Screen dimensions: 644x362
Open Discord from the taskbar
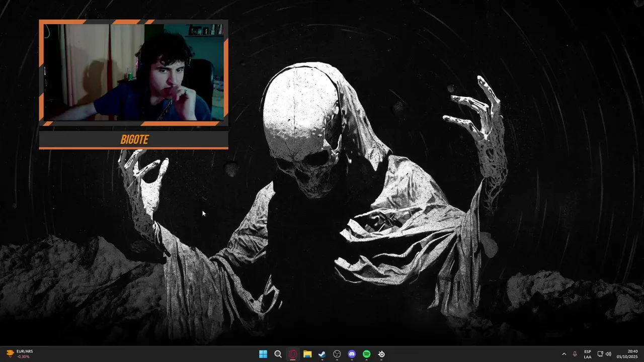352,354
